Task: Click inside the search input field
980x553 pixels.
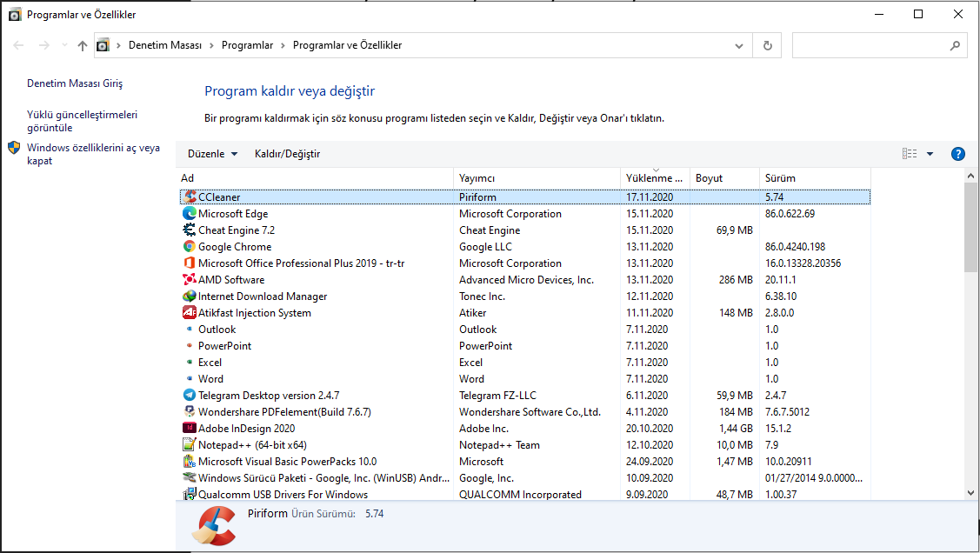Action: pos(870,45)
